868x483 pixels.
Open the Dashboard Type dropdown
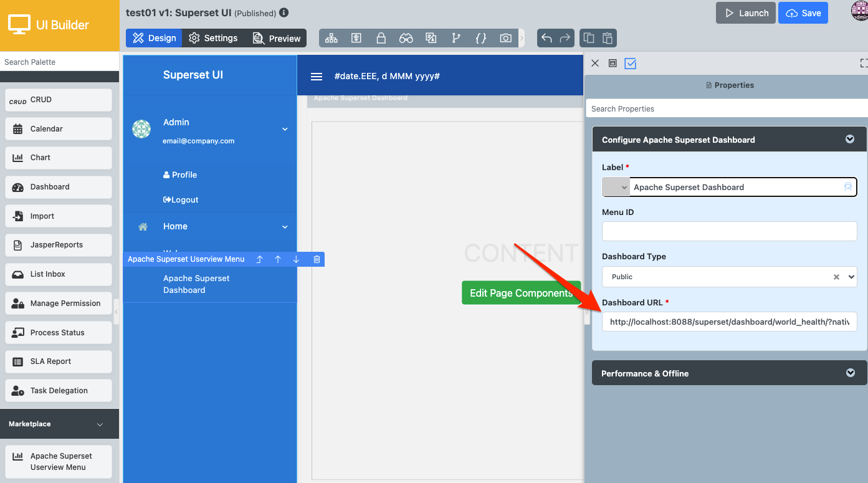pos(852,277)
